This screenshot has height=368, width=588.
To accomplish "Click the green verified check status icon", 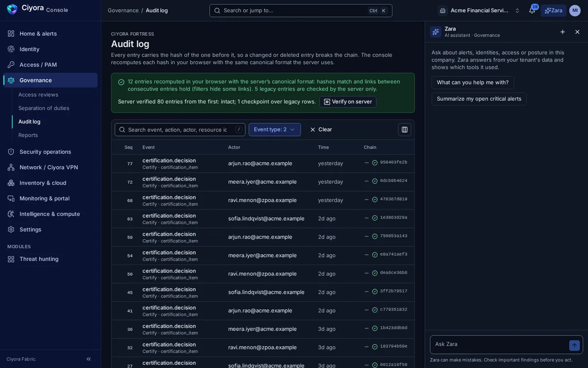I will coord(121,82).
